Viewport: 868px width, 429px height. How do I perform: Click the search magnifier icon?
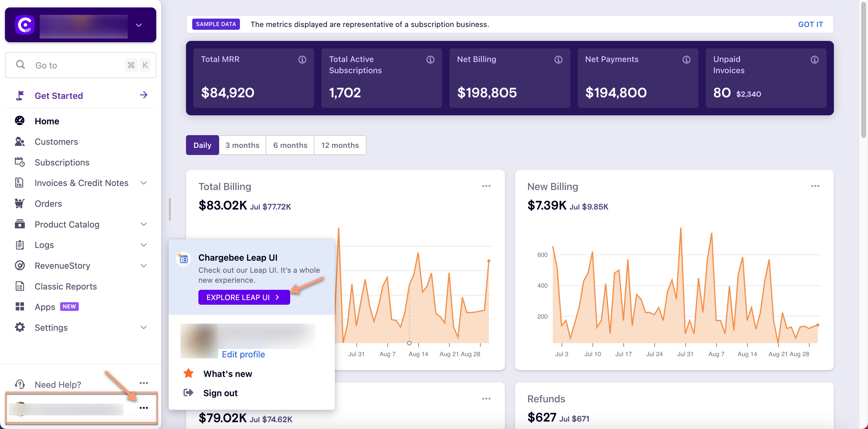pos(20,65)
